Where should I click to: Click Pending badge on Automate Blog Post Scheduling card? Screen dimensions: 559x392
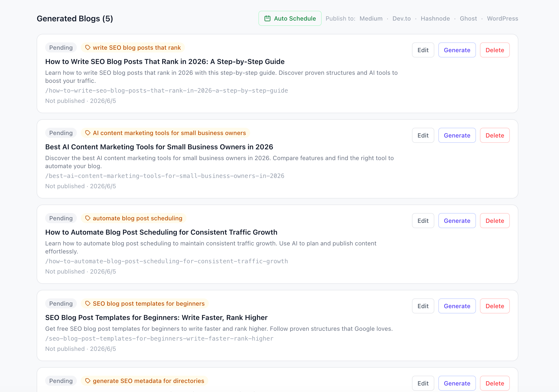(x=61, y=218)
